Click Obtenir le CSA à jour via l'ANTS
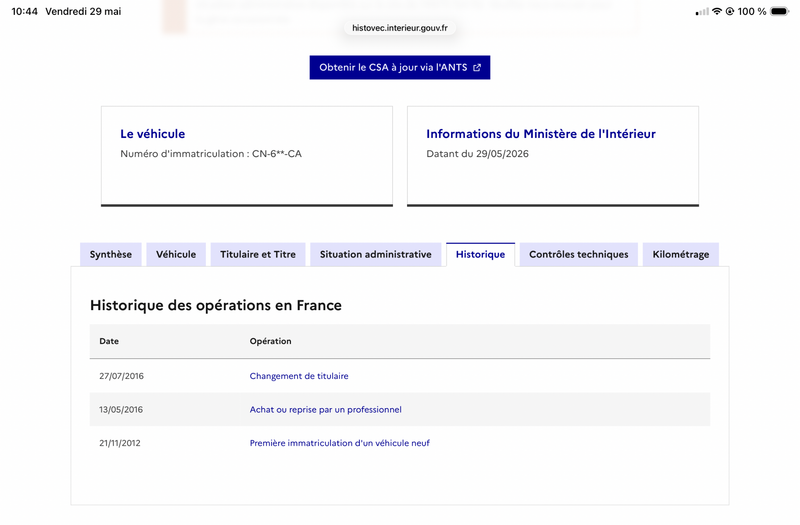The width and height of the screenshot is (800, 525). click(x=400, y=67)
